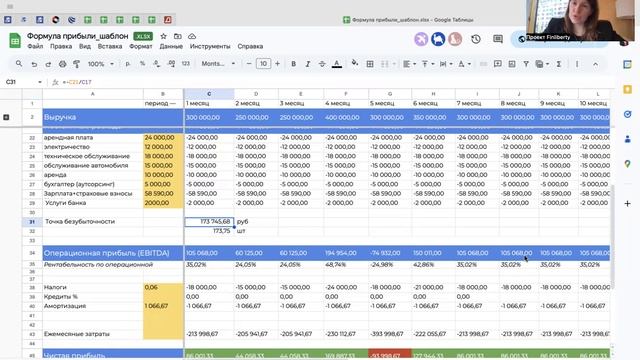Decrease font size with minus button
This screenshot has height=360, width=640.
[249, 64]
